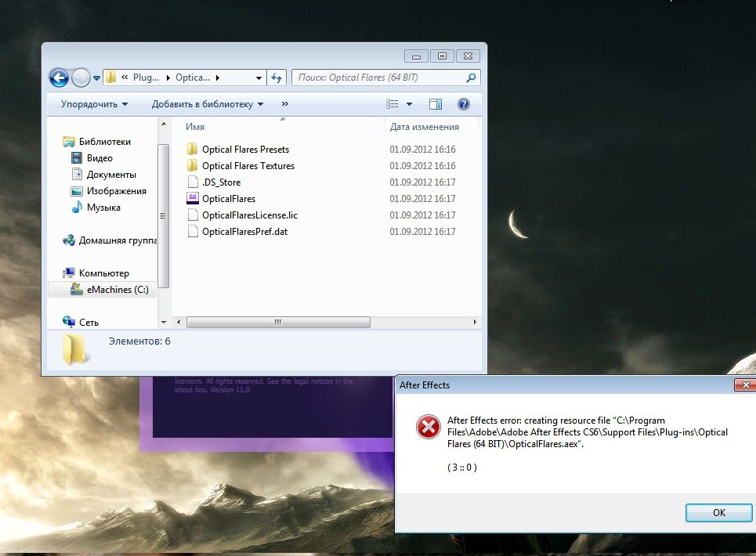Sort by the Дата изменения column header
The height and width of the screenshot is (556, 756).
[x=425, y=127]
